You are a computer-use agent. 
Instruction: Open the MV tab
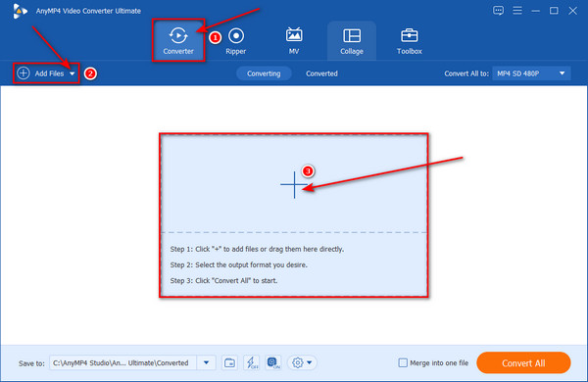[294, 41]
